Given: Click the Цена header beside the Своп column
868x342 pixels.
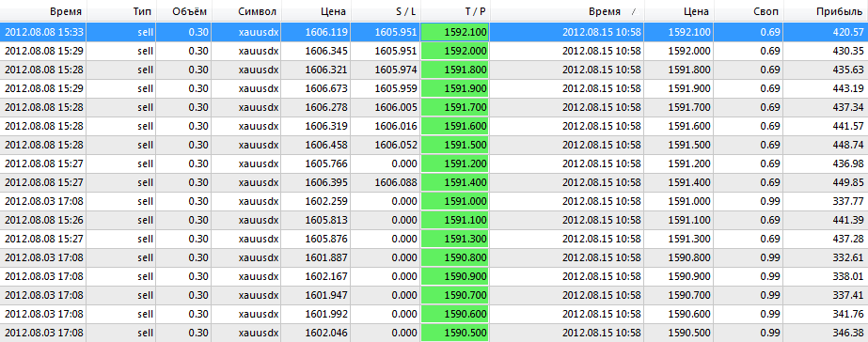Looking at the screenshot, I should pos(679,11).
